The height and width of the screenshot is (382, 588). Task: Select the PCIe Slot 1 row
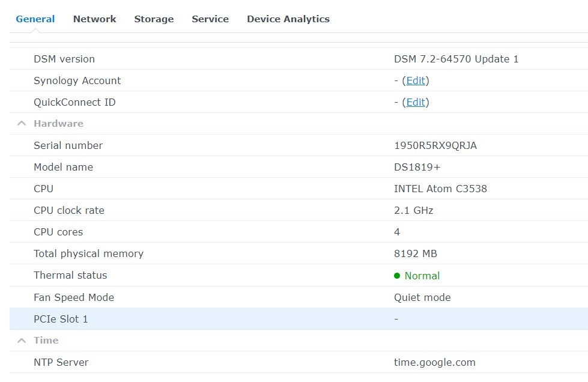click(299, 319)
